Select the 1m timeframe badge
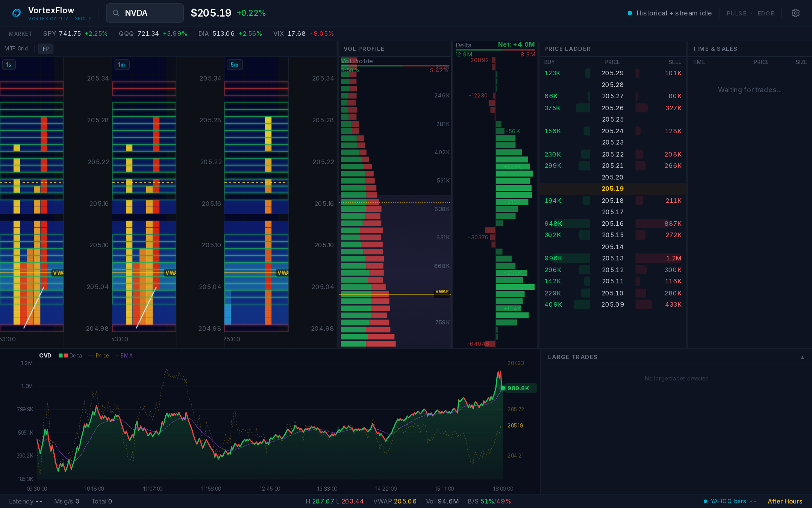The height and width of the screenshot is (508, 812). [121, 65]
